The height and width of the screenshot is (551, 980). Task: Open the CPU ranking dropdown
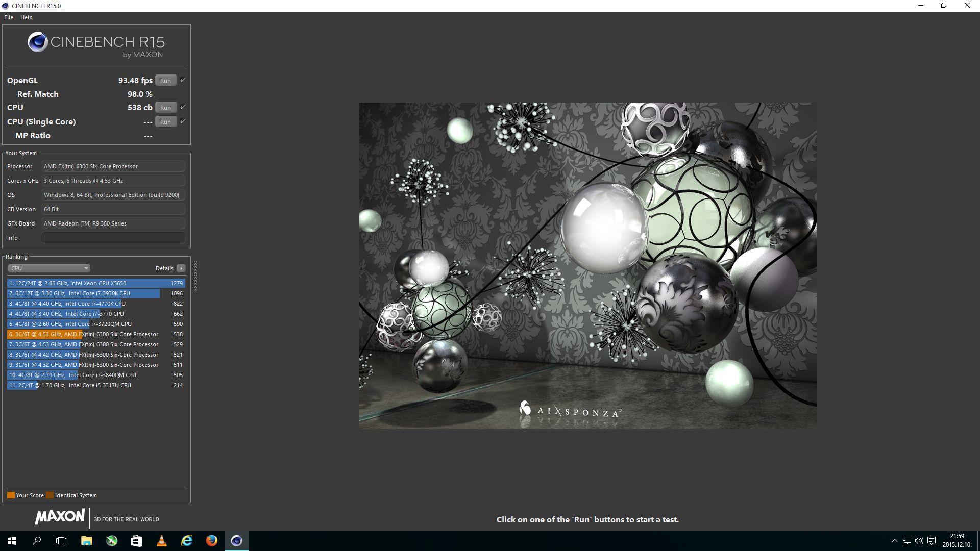click(49, 268)
